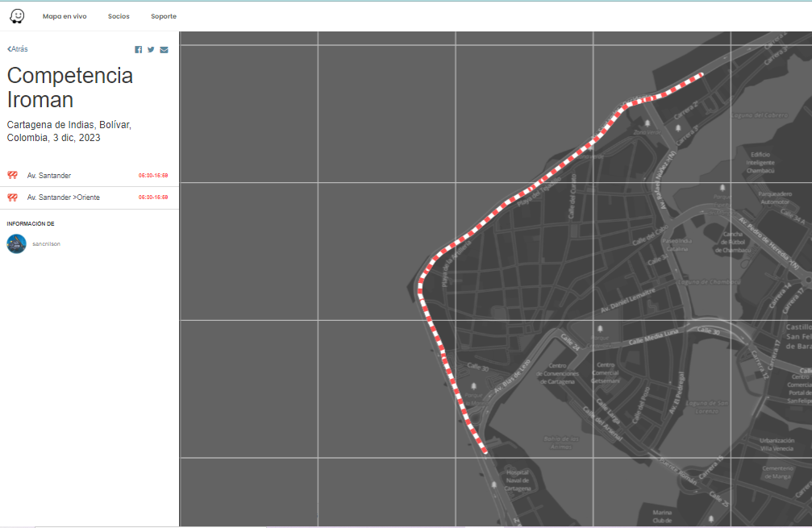This screenshot has height=528, width=812.
Task: Open the Mapa en vivo menu
Action: pos(65,17)
